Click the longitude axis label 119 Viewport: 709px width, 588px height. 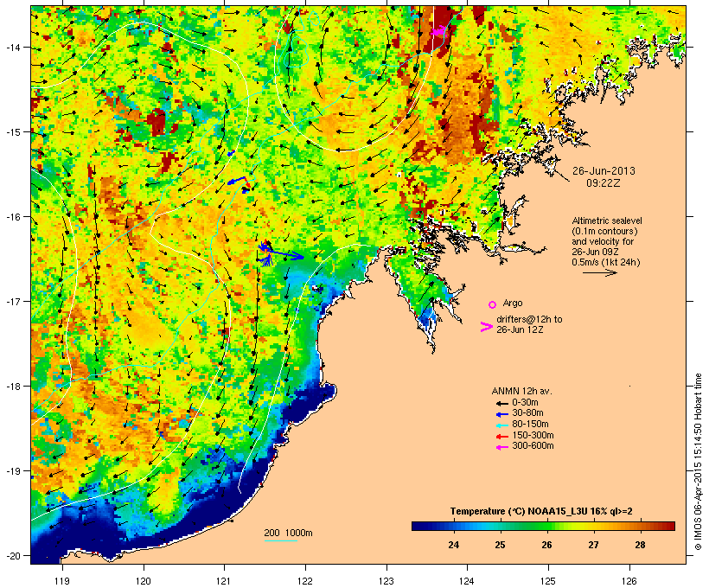coord(62,581)
